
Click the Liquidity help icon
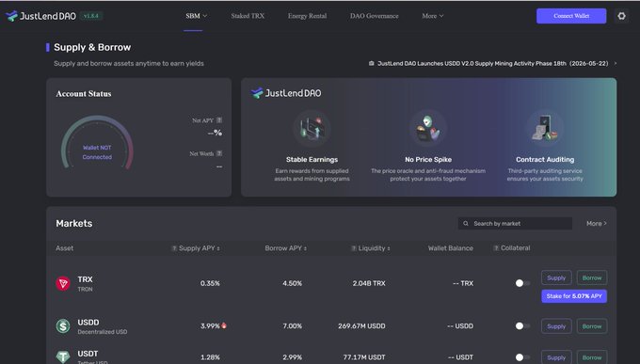coord(354,248)
